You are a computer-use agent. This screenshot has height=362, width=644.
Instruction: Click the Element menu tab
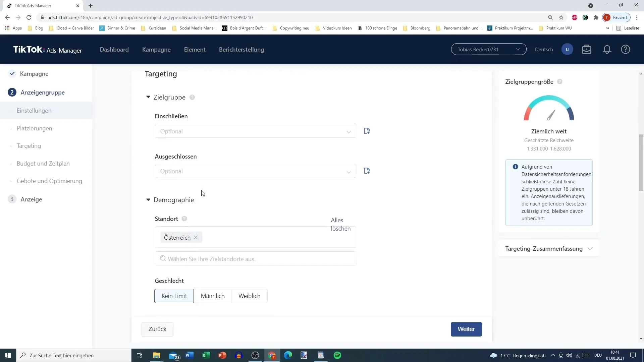(x=195, y=50)
